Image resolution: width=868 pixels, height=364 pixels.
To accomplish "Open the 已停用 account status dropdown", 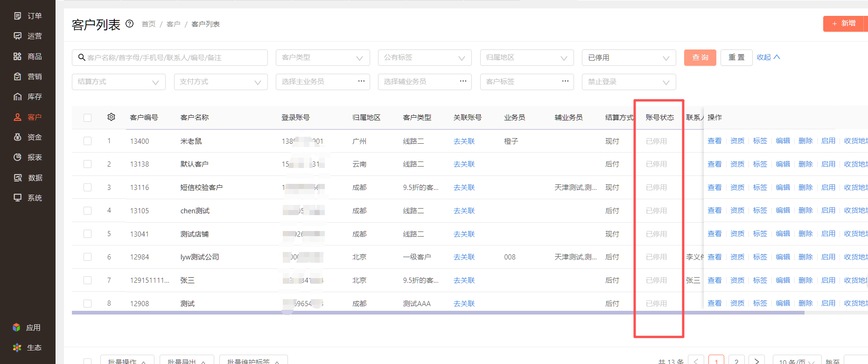I will (x=629, y=57).
